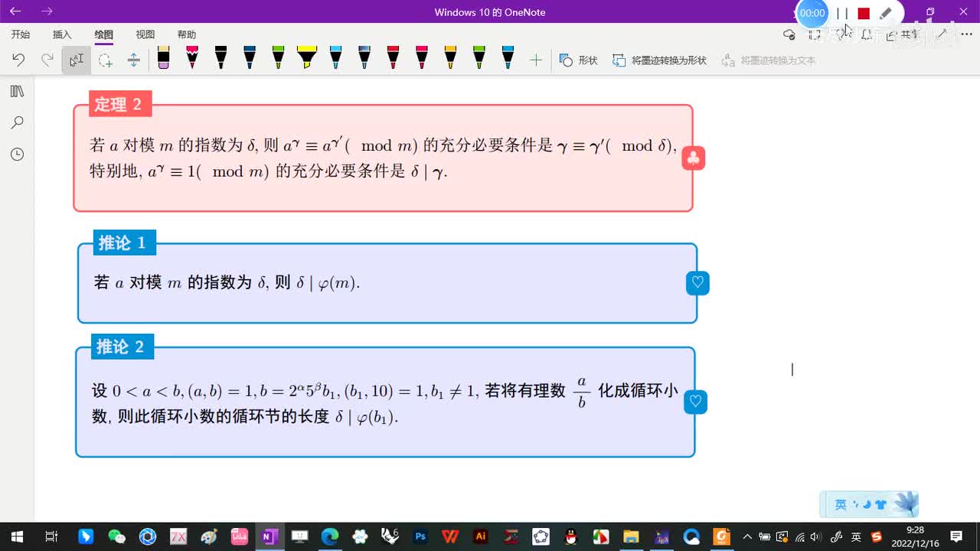The height and width of the screenshot is (551, 980).
Task: Click the 定理 2 heading label
Action: (119, 104)
